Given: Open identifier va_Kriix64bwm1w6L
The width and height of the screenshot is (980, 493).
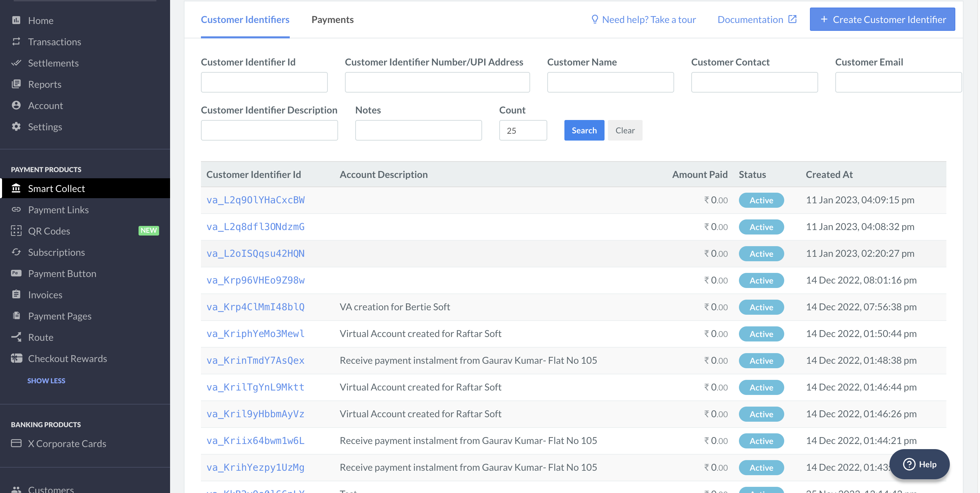Looking at the screenshot, I should click(255, 441).
